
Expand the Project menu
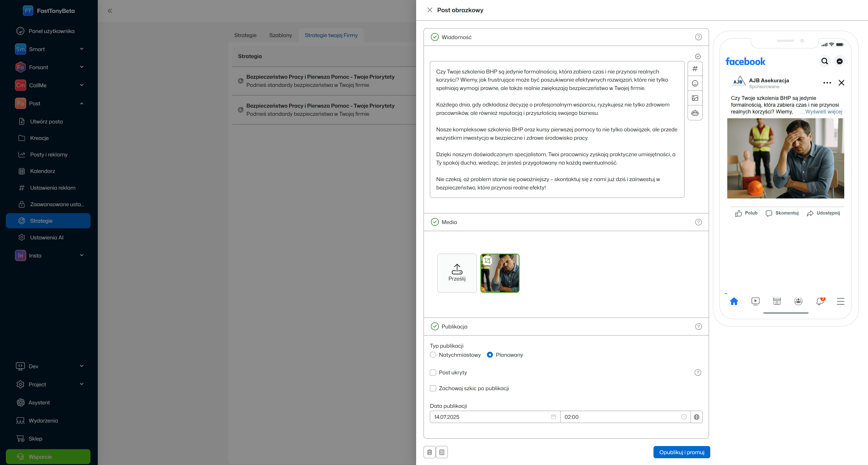(48, 385)
